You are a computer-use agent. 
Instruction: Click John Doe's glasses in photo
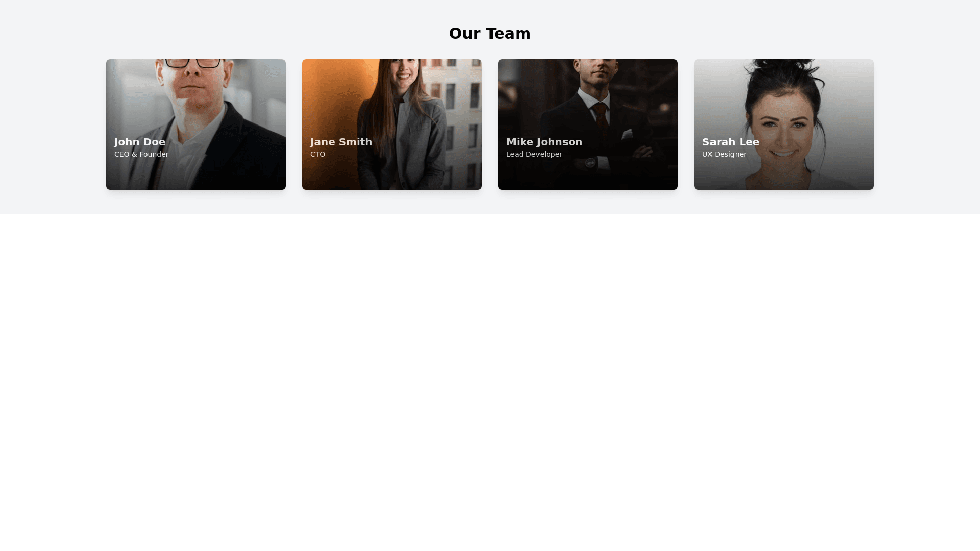(x=193, y=63)
